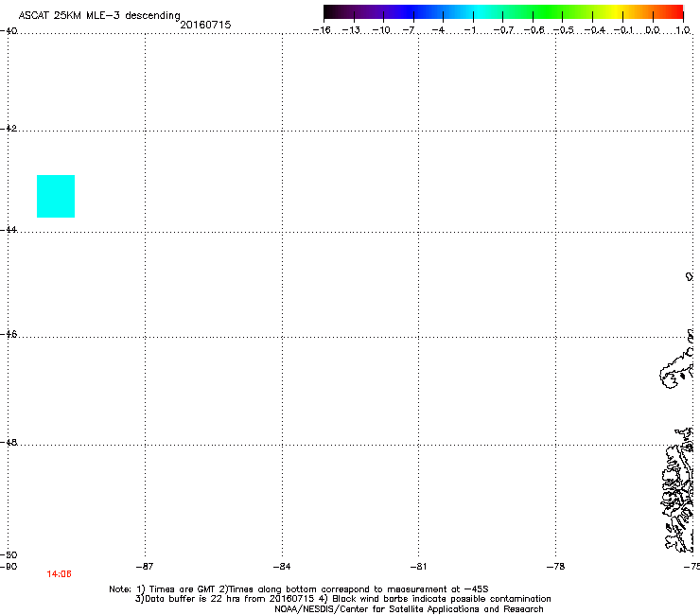The height and width of the screenshot is (615, 700).
Task: Click the date label 20160715 under the title
Action: pyautogui.click(x=205, y=25)
